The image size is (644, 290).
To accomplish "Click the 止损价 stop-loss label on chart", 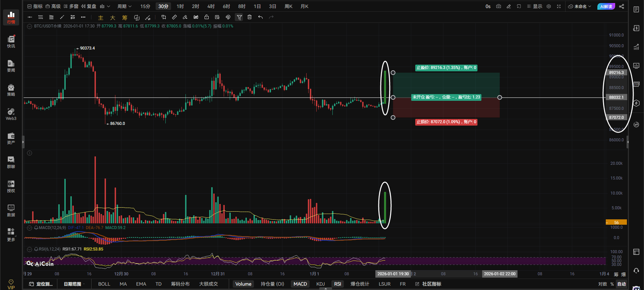I will (446, 122).
